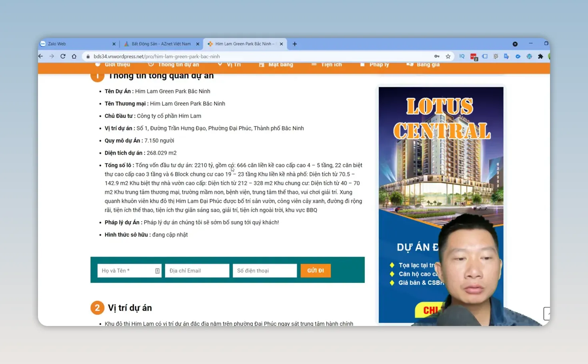
Task: Click the Tên Thương mại line
Action: pos(165,104)
